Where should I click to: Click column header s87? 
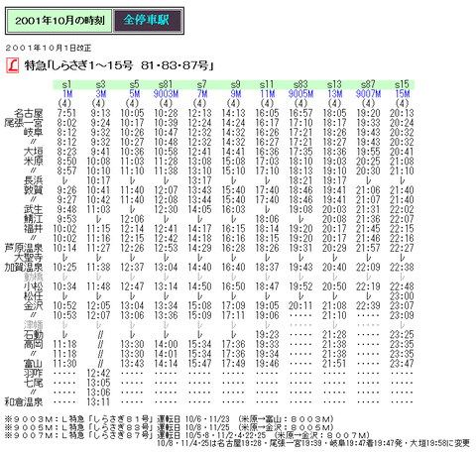point(368,84)
